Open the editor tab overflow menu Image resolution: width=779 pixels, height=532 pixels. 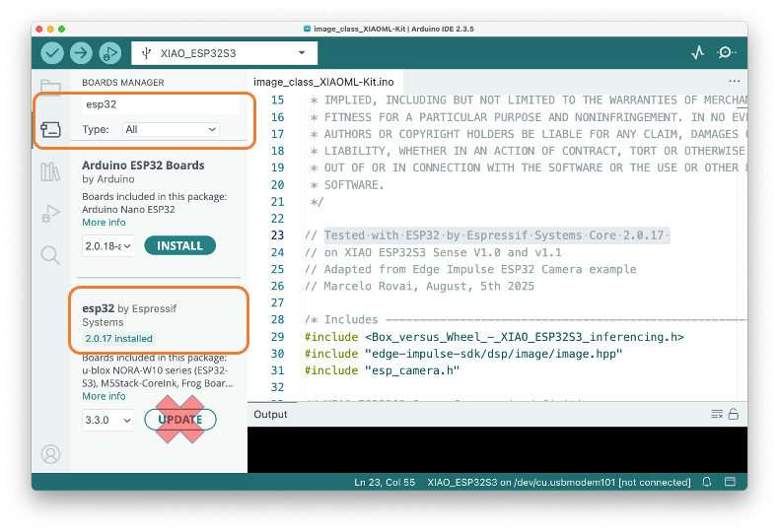click(734, 82)
